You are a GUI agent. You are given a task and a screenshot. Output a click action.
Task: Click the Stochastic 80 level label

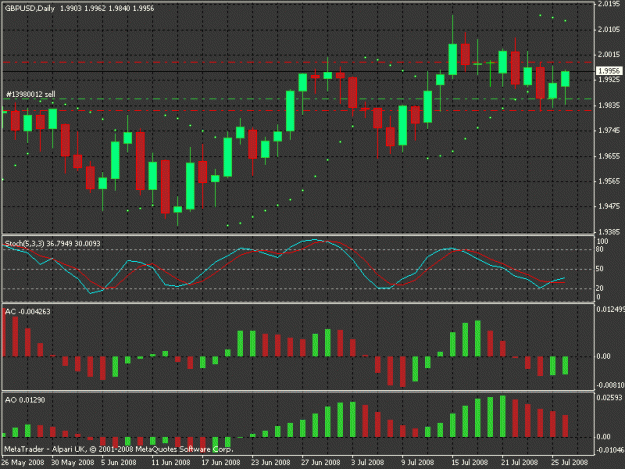point(599,249)
